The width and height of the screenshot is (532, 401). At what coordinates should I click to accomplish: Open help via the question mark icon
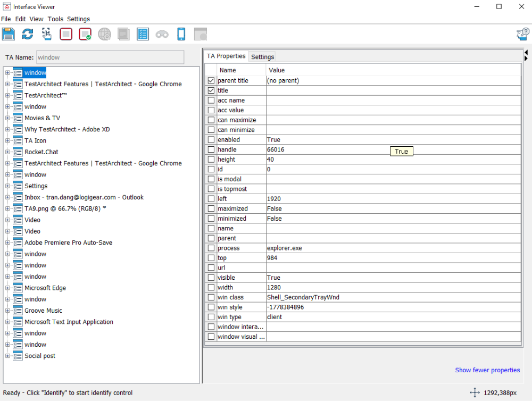pyautogui.click(x=523, y=34)
